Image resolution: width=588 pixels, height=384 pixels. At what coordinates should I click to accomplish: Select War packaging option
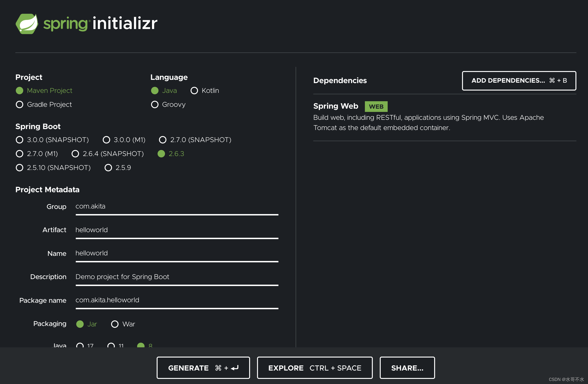click(x=115, y=324)
